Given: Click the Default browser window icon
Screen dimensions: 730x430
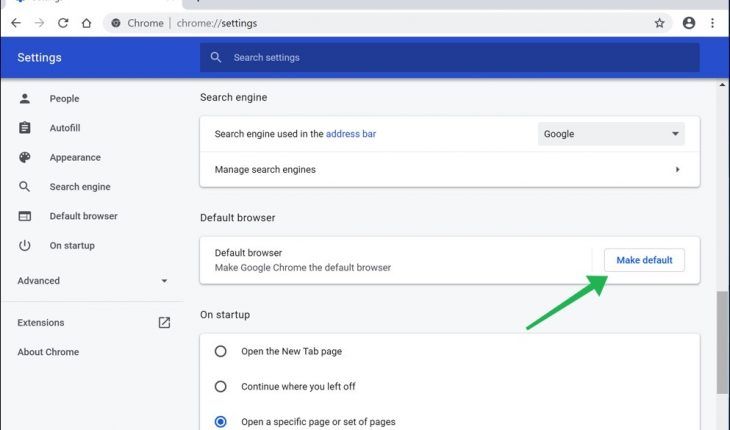Looking at the screenshot, I should tap(25, 216).
